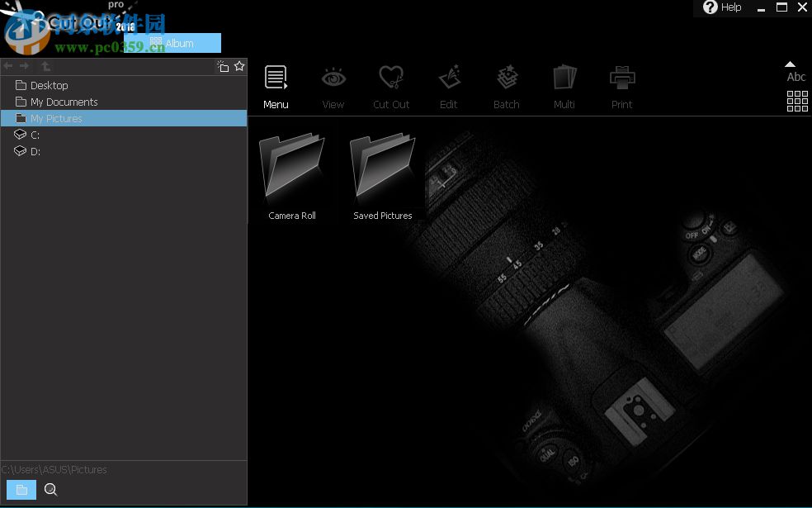This screenshot has height=508, width=812.
Task: Toggle Abc filename labels display
Action: [x=796, y=78]
